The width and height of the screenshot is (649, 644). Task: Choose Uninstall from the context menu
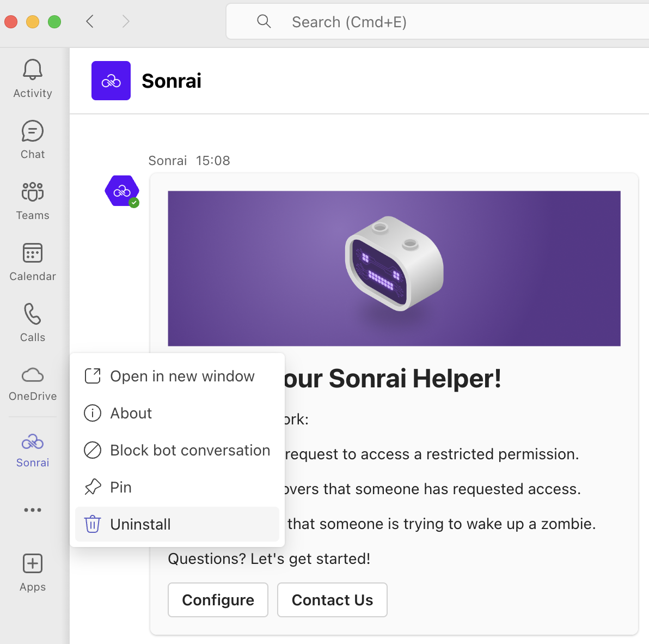pyautogui.click(x=177, y=524)
